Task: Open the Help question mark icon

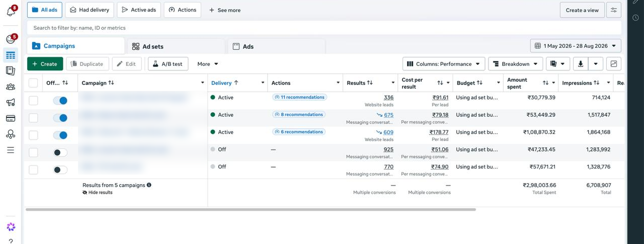Action: coord(11,241)
